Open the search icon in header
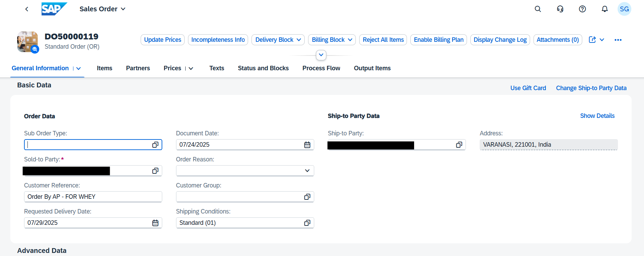This screenshot has width=644, height=256. [x=538, y=9]
